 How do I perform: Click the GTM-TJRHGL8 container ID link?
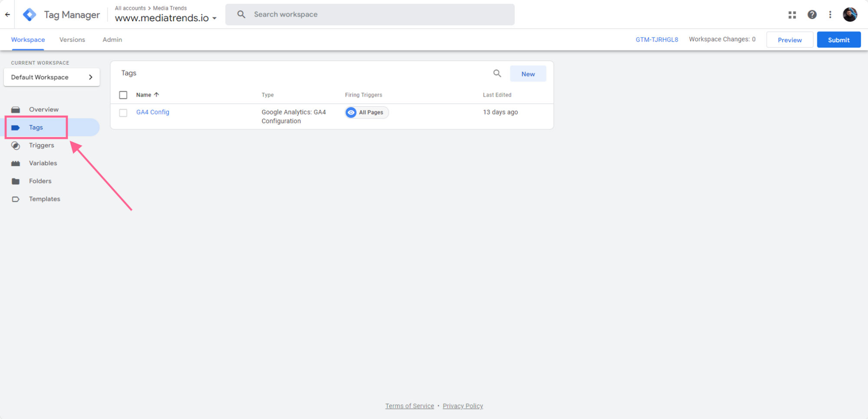657,40
